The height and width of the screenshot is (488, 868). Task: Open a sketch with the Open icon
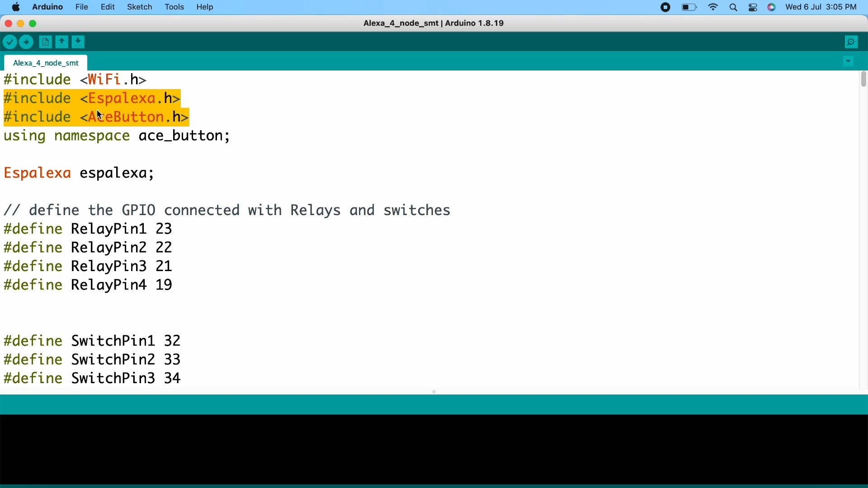62,42
